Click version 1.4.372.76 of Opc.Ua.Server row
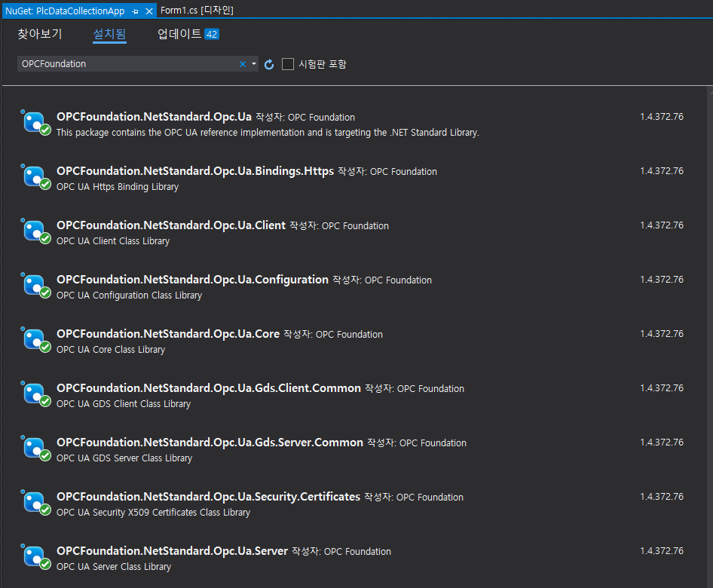 pyautogui.click(x=662, y=551)
